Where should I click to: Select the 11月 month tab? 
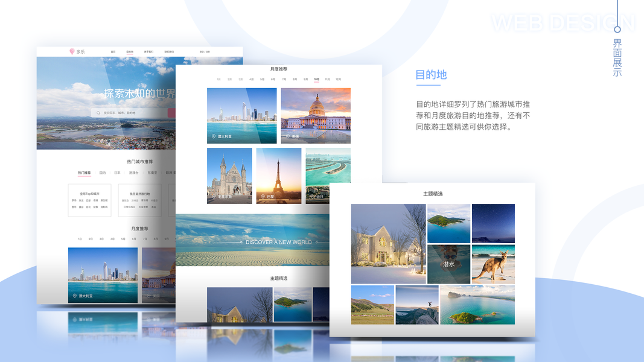(327, 79)
